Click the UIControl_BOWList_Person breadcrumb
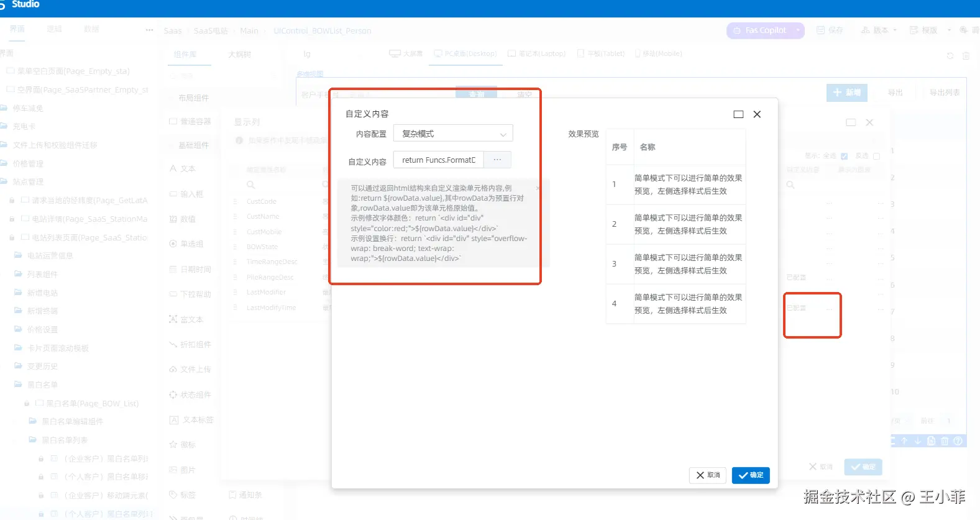The image size is (980, 520). (322, 30)
